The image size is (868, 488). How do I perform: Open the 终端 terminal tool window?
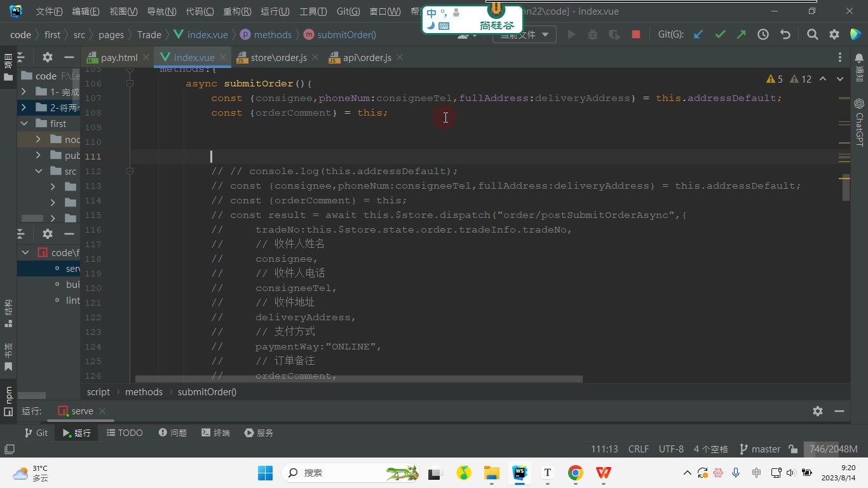(x=215, y=433)
